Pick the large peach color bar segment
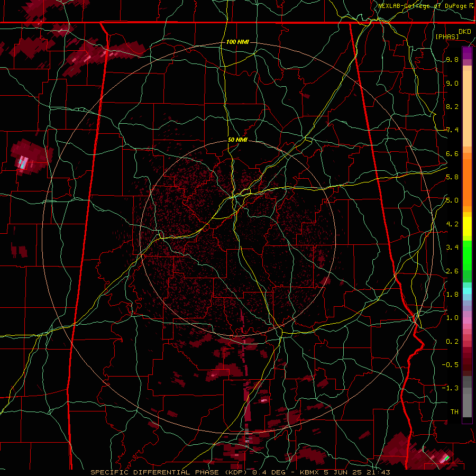Viewport: 476px width, 476px height. [467, 108]
